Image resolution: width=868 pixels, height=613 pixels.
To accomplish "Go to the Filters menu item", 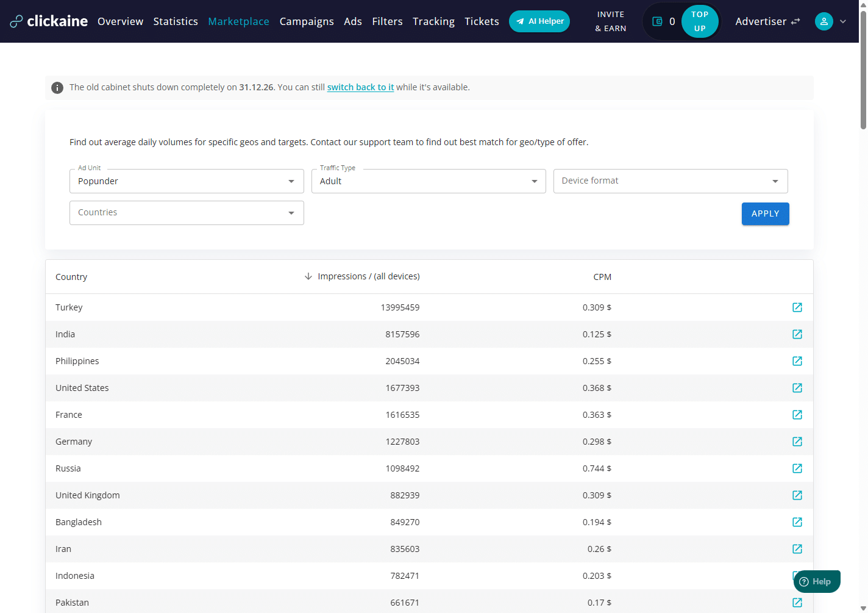I will 387,21.
